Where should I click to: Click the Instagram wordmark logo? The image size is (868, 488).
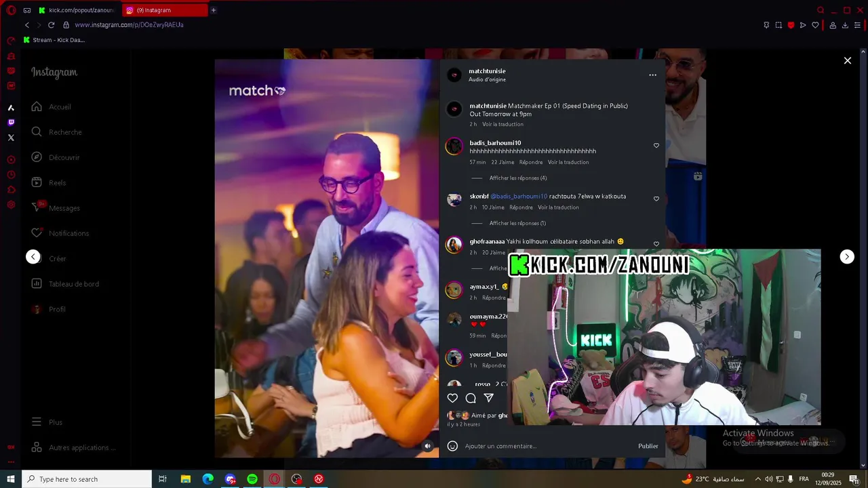tap(54, 73)
